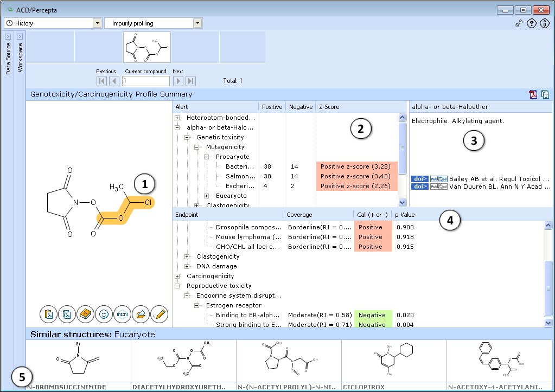Viewport: 555px width, 392px height.
Task: Go to the previous compound
Action: [114, 81]
